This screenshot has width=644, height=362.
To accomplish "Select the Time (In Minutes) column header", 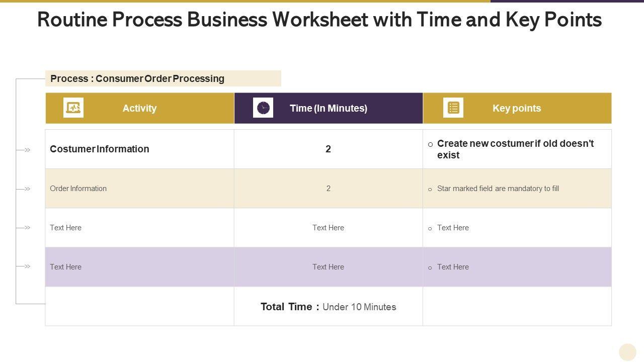I will (329, 108).
